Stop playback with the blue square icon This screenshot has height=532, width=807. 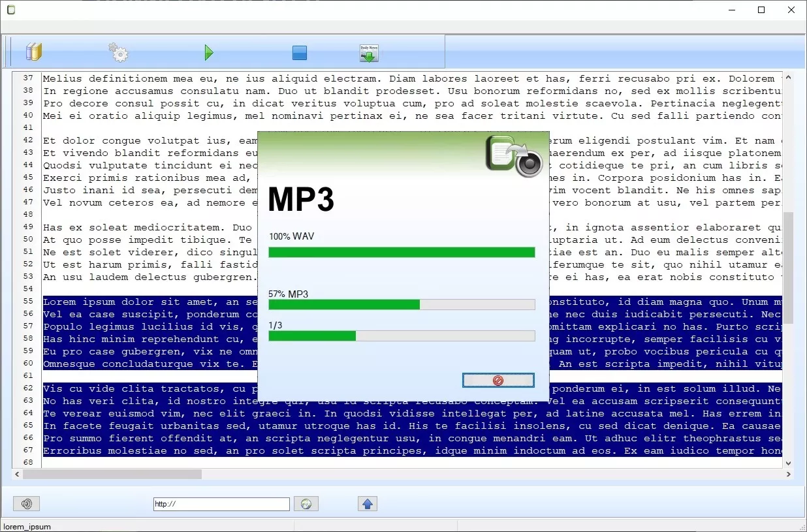coord(299,52)
